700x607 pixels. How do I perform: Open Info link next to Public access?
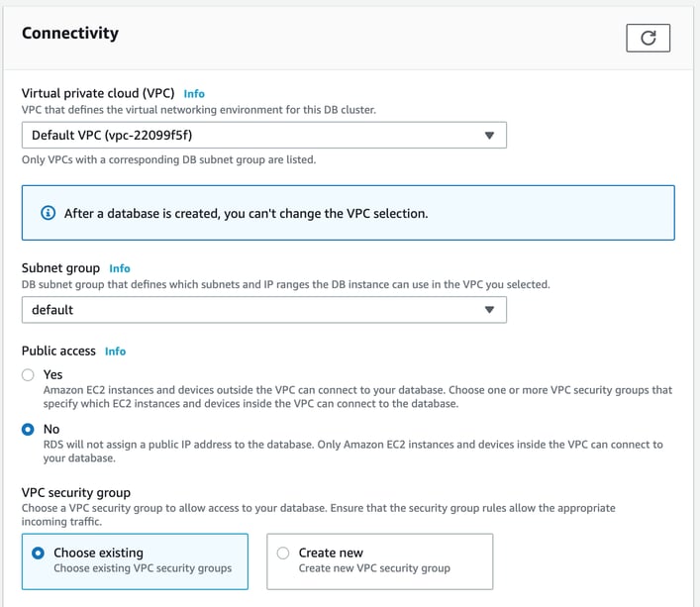click(115, 352)
